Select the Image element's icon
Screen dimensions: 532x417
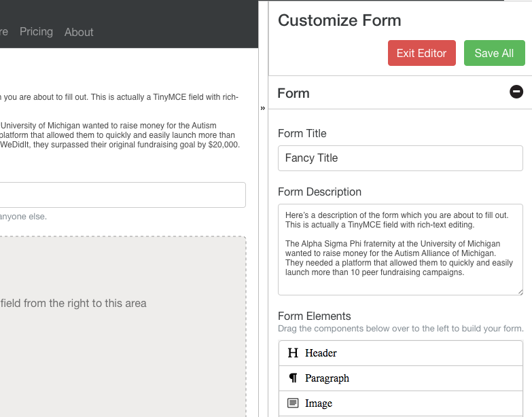point(293,403)
